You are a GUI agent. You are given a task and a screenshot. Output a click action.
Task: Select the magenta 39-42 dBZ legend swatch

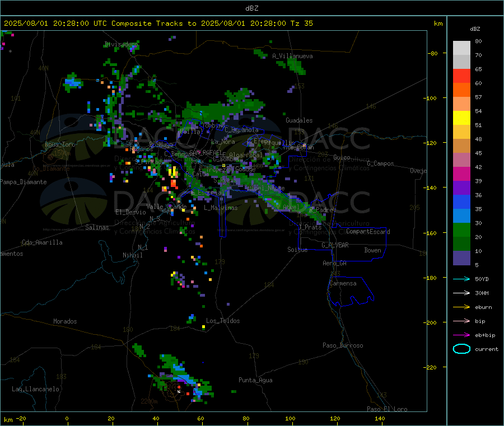(x=461, y=174)
